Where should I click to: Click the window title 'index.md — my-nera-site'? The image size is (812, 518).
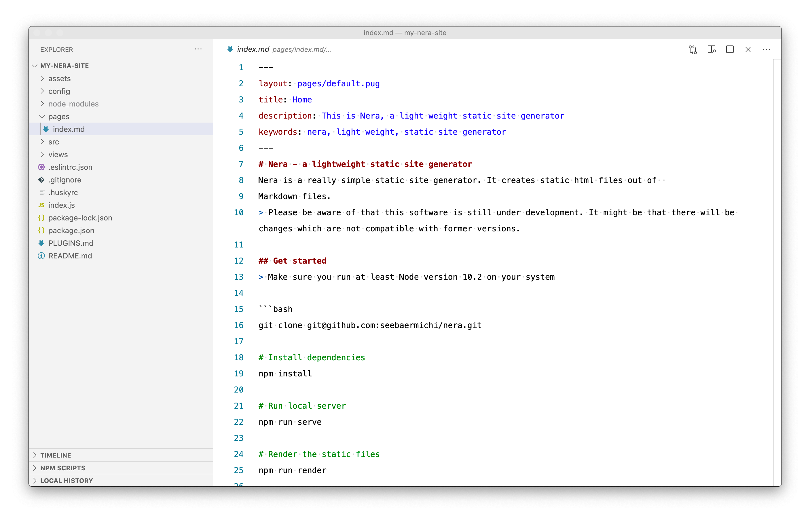point(405,33)
